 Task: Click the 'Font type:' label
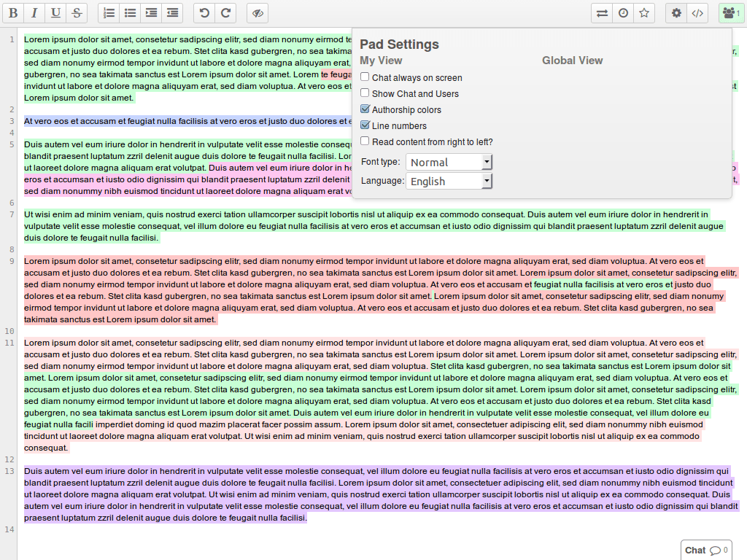tap(381, 162)
